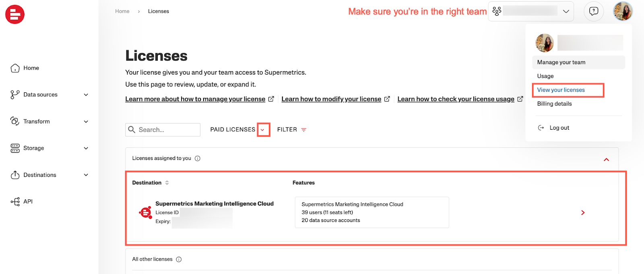Click the '39 users (11 seats left)' text
The image size is (644, 274).
coord(327,212)
